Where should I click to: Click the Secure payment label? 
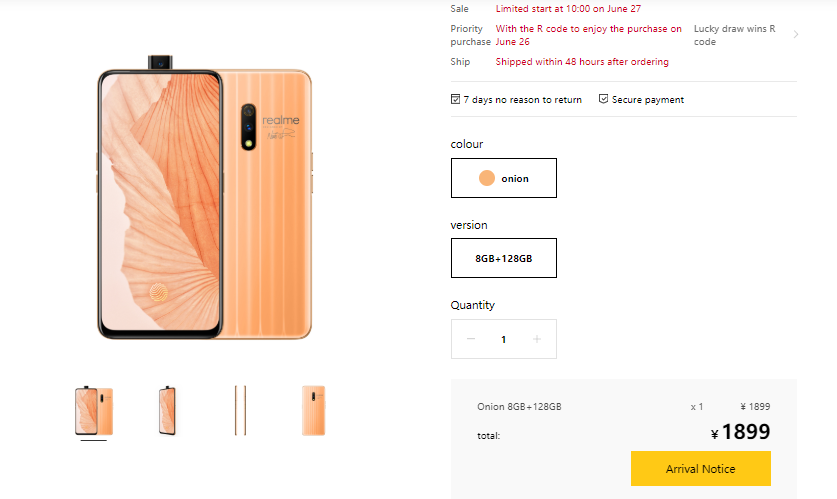point(648,100)
